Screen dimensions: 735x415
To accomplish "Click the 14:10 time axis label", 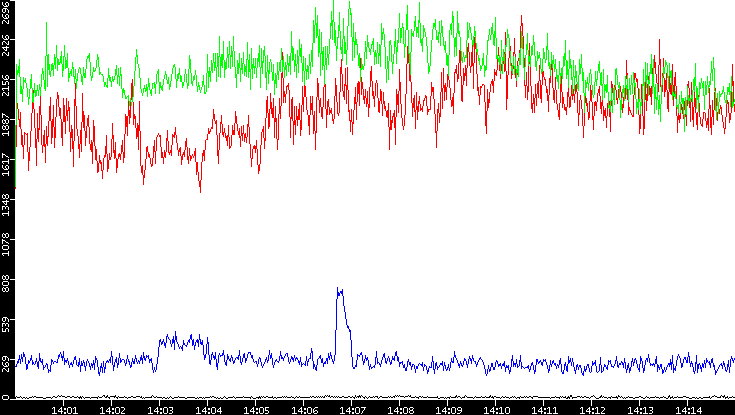I will [495, 410].
